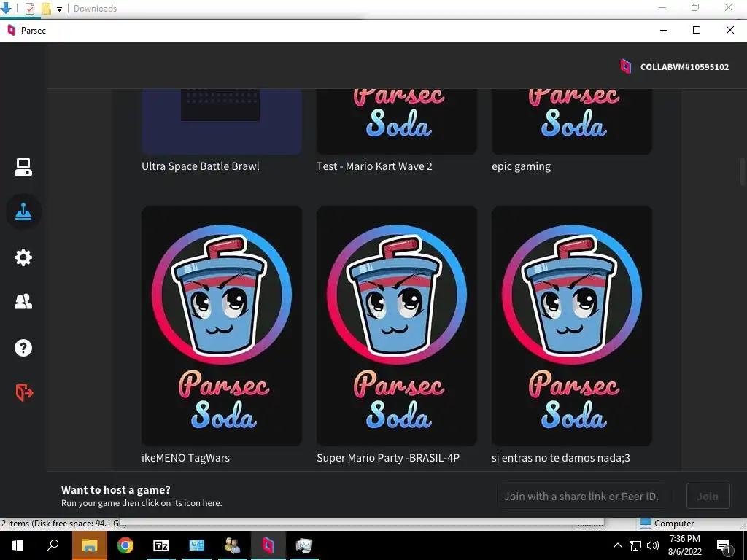Click the new folder icon in Downloads title bar
The image size is (747, 560).
click(x=46, y=8)
